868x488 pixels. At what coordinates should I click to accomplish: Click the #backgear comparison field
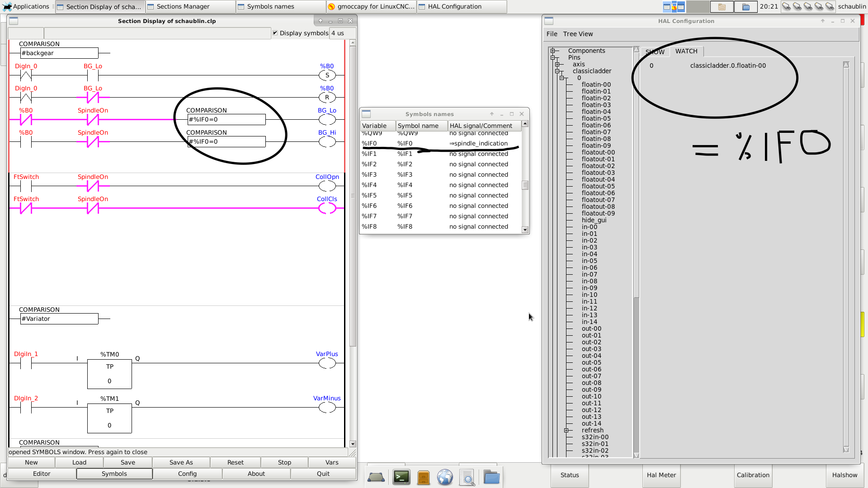tap(59, 53)
